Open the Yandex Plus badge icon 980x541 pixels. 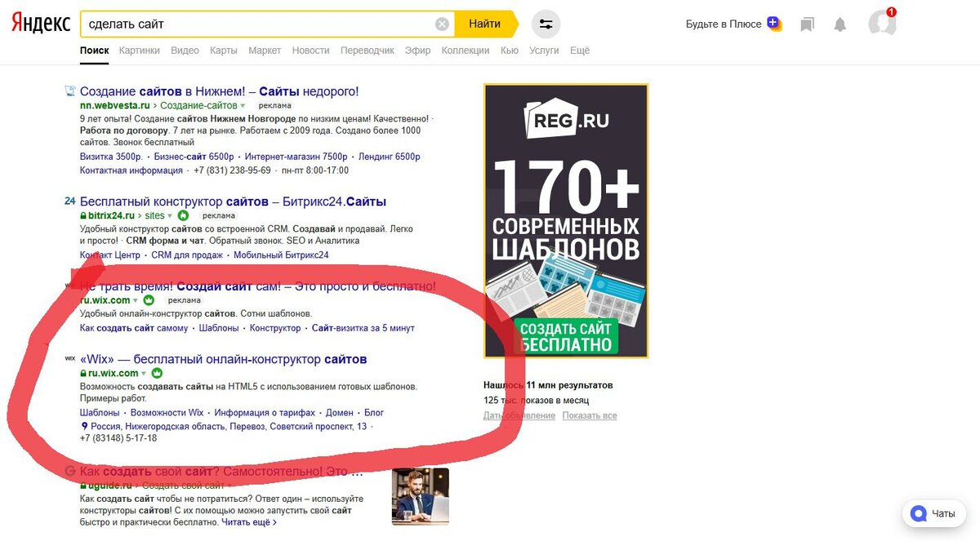point(774,24)
